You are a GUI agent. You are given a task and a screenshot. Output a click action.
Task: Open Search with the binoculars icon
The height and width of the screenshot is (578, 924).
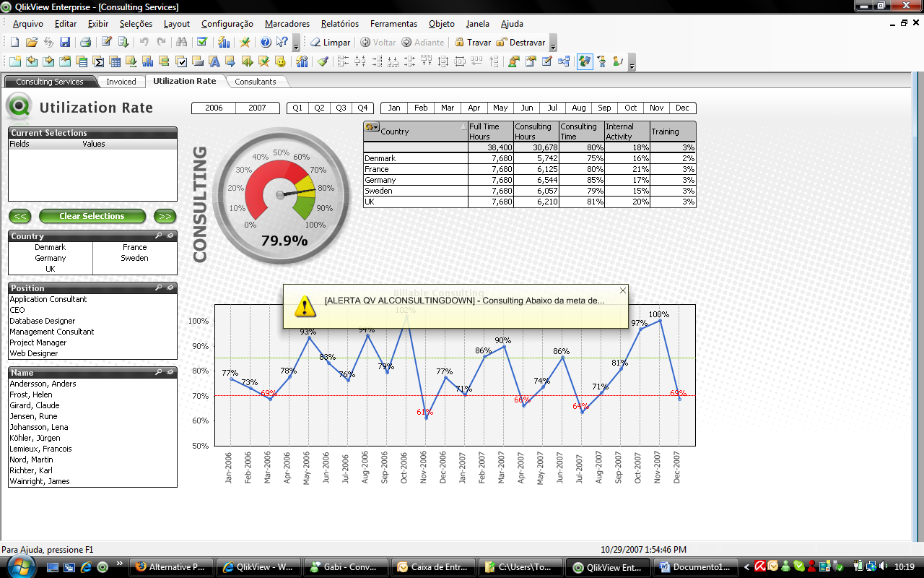pos(182,43)
